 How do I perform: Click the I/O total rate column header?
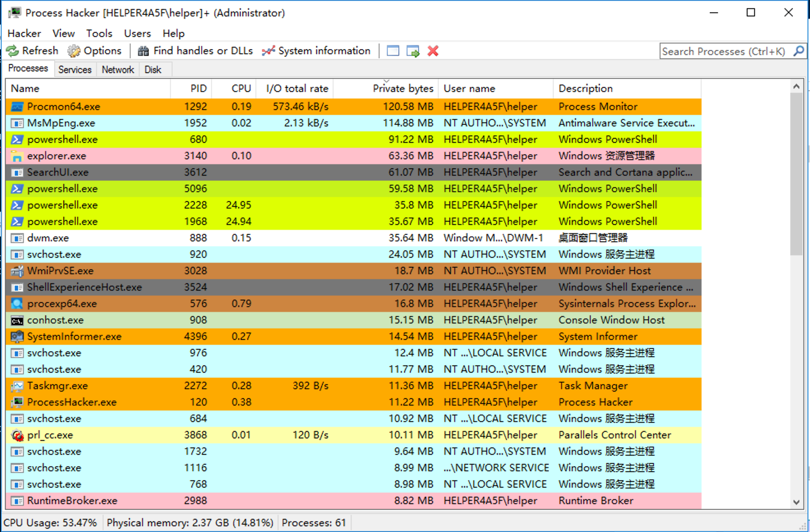point(297,89)
